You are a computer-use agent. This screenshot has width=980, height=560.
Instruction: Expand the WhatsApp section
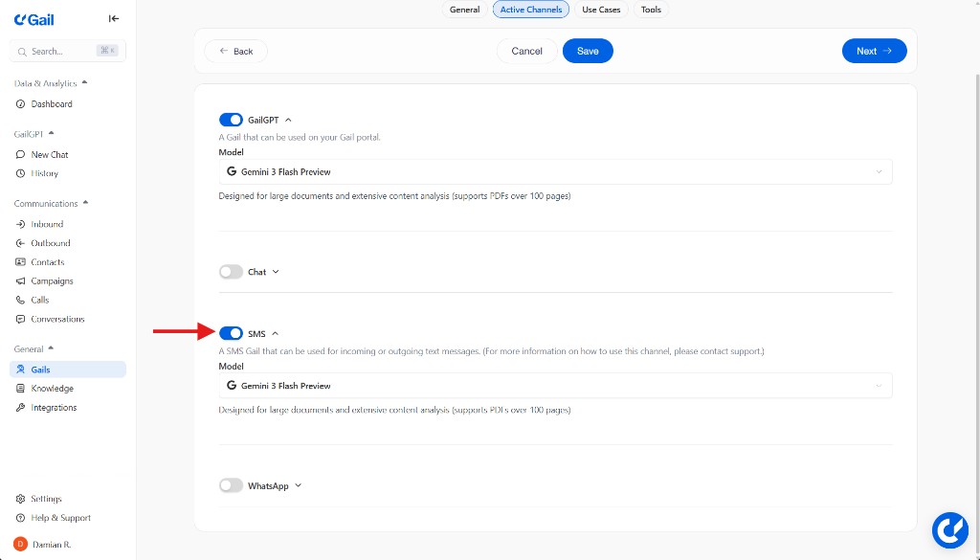297,485
